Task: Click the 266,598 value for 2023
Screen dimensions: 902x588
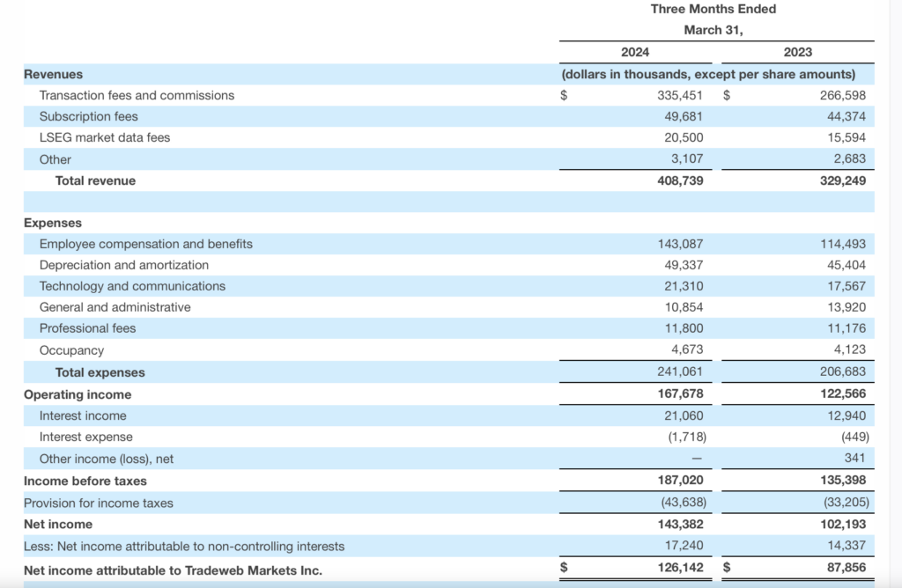Action: (843, 95)
